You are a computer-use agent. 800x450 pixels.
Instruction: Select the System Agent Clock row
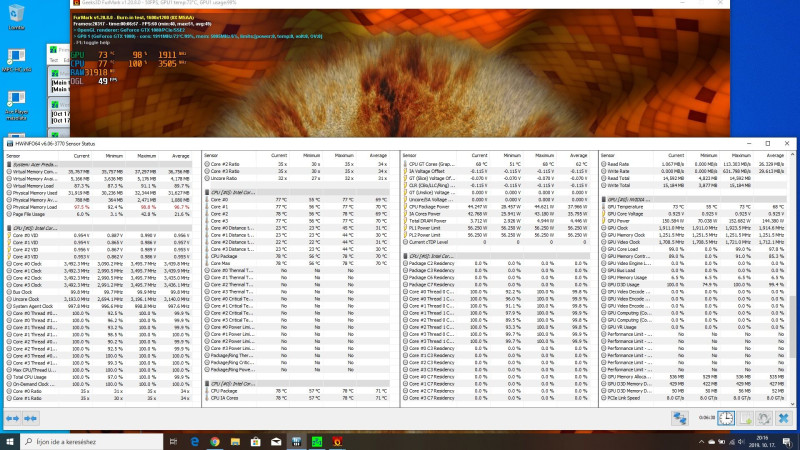pyautogui.click(x=99, y=306)
